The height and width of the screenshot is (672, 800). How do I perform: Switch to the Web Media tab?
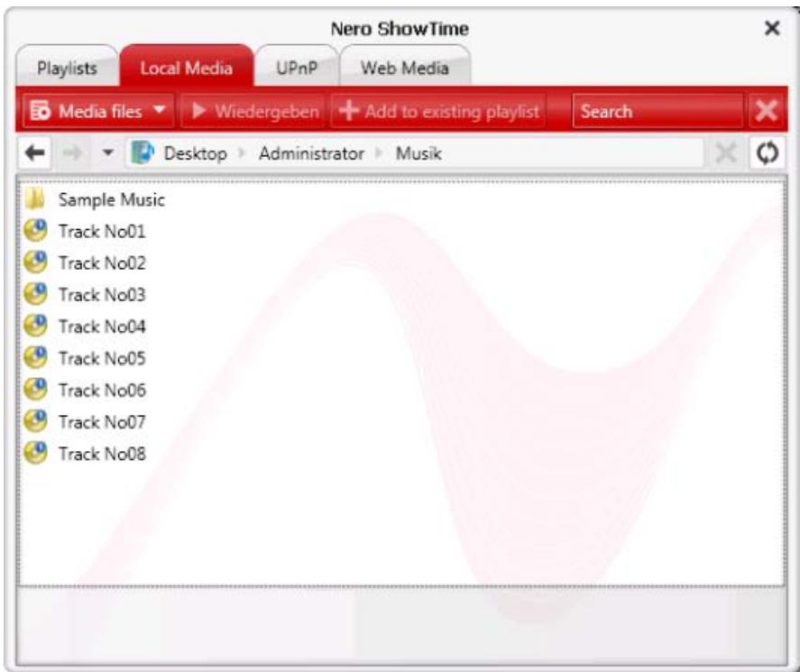click(x=405, y=68)
